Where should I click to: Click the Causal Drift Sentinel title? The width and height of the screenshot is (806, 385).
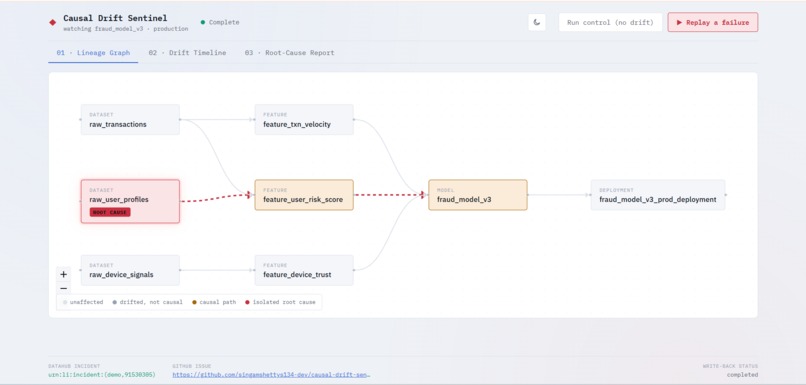point(115,18)
